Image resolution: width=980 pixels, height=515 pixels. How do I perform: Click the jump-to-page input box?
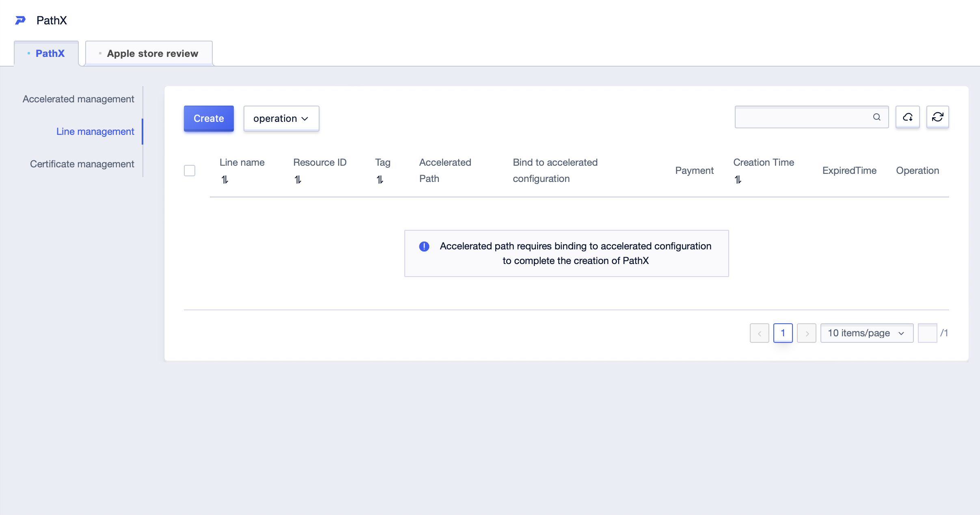click(928, 333)
